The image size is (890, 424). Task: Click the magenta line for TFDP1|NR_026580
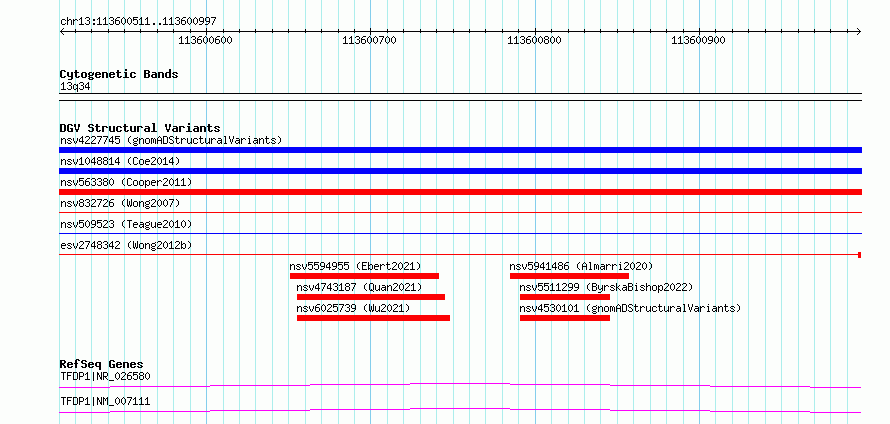460,386
